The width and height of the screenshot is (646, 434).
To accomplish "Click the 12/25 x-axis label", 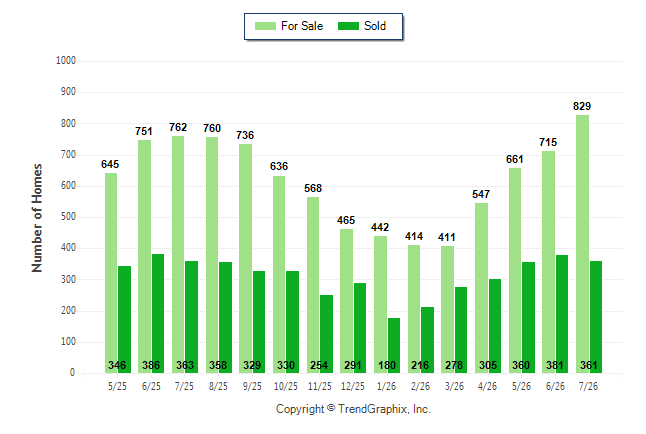I will 353,386.
